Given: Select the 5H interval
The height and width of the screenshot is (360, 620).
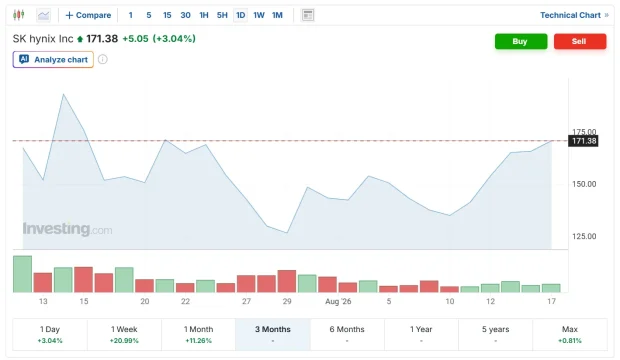Looking at the screenshot, I should [x=222, y=15].
